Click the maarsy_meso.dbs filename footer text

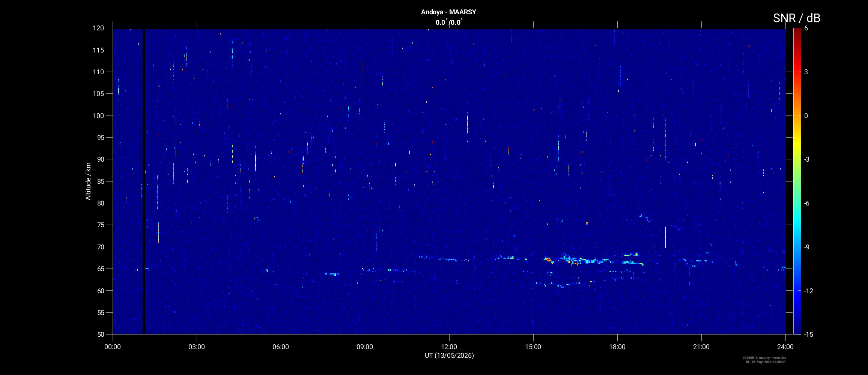click(764, 358)
